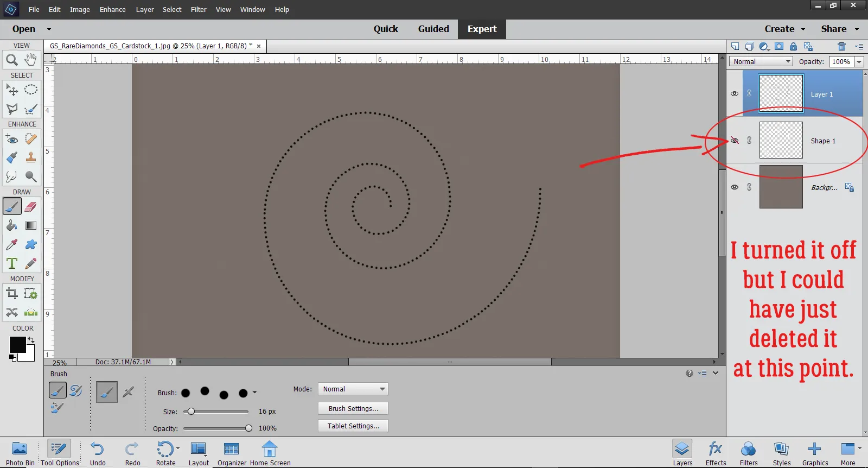
Task: Show the hidden Shape 1 layer
Action: point(735,141)
